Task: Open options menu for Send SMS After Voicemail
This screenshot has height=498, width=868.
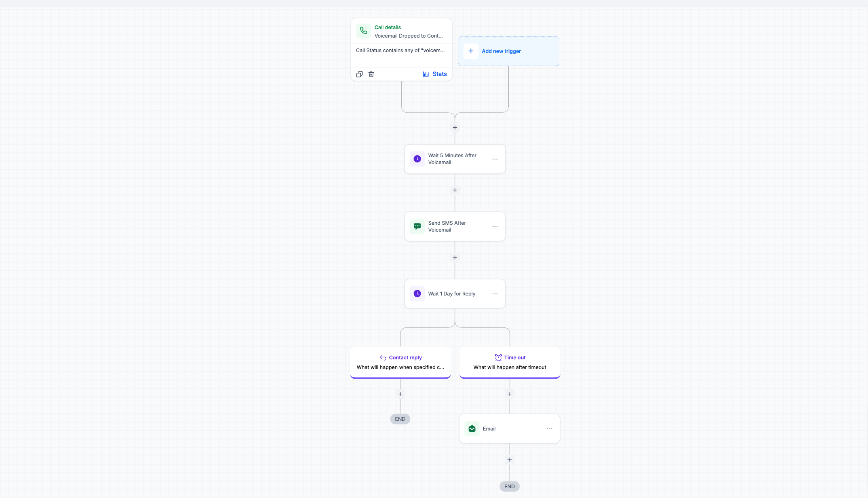Action: click(x=495, y=227)
